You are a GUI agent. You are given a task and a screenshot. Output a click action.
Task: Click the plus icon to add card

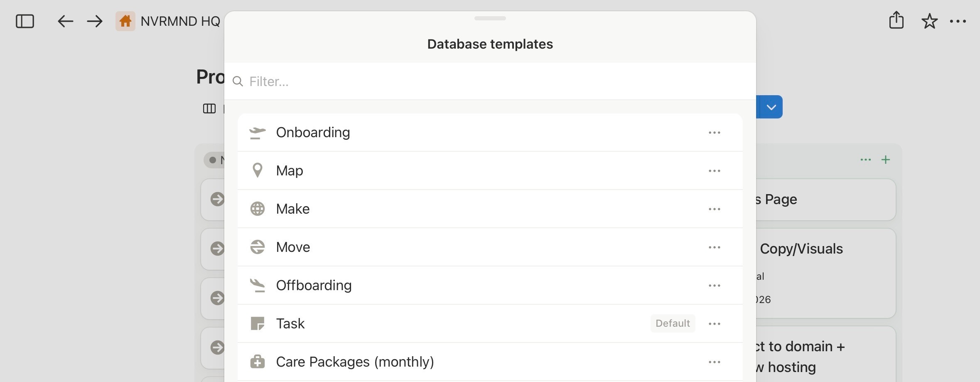coord(886,160)
